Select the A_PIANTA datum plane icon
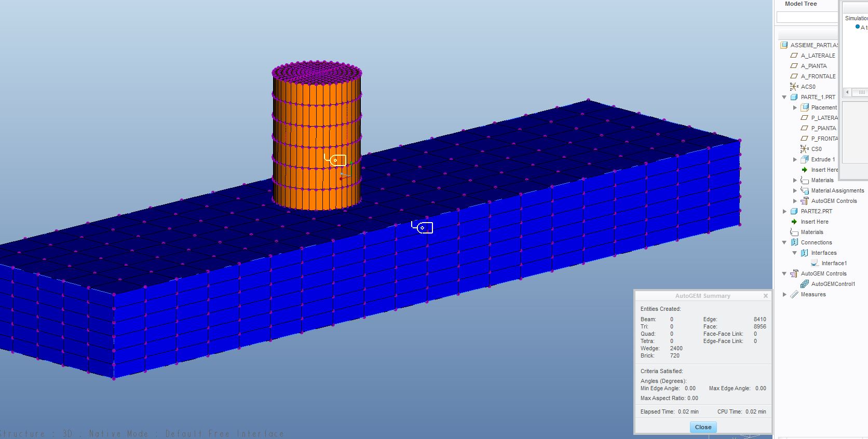The height and width of the screenshot is (439, 868). tap(794, 66)
